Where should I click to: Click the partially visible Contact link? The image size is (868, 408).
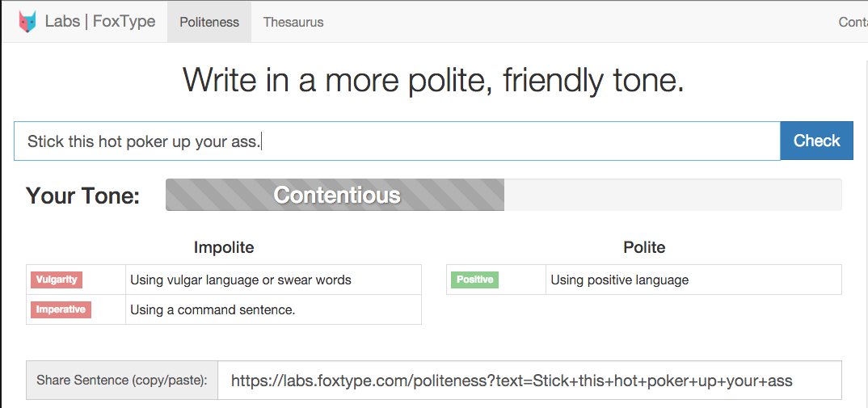tap(853, 22)
